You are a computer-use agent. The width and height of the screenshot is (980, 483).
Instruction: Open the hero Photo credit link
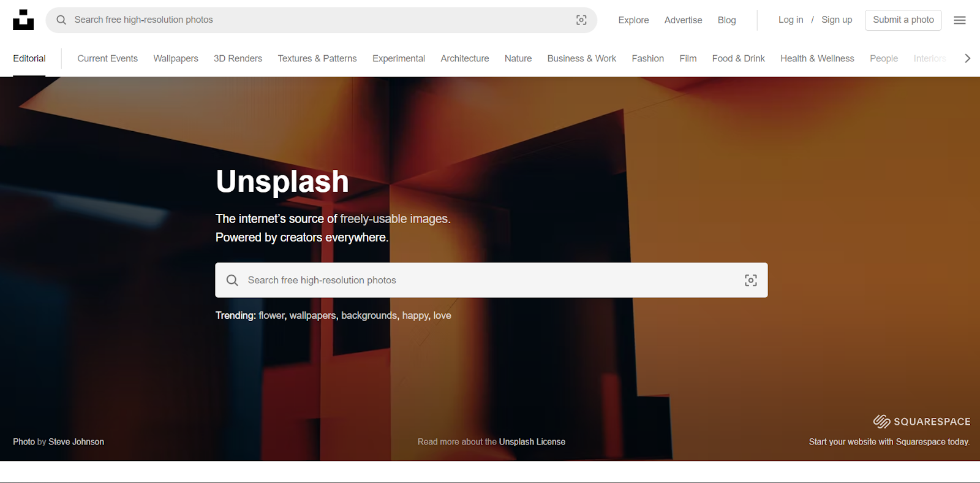click(x=24, y=441)
